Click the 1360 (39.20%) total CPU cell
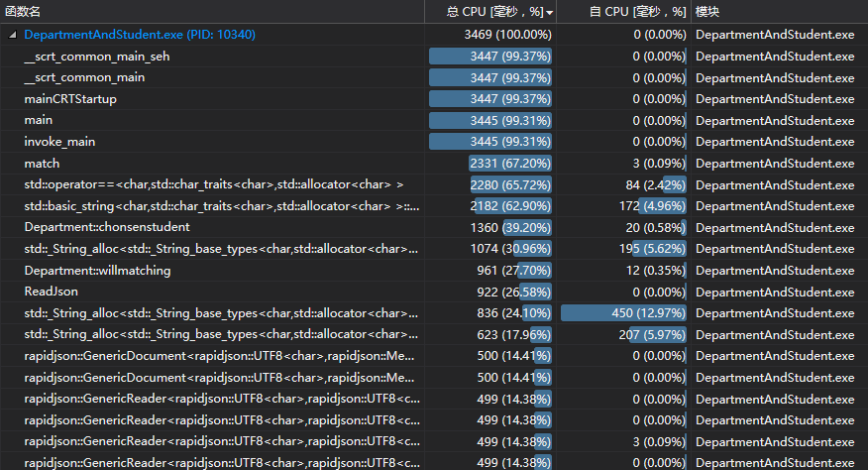868x470 pixels. tap(490, 227)
